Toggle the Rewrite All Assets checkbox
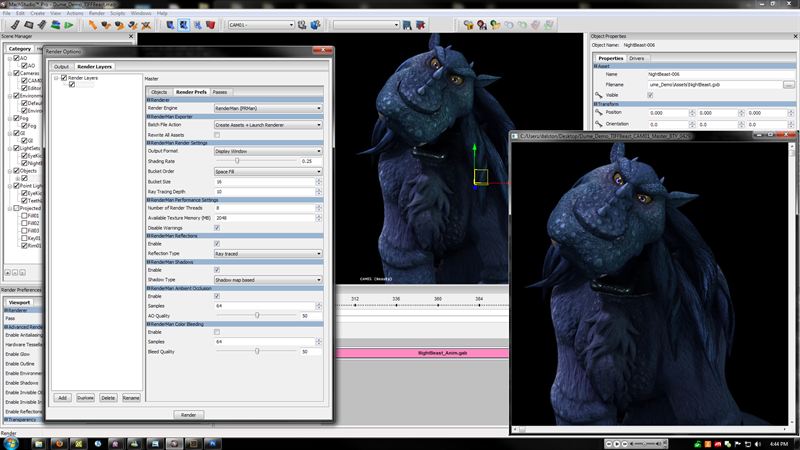 coord(217,134)
